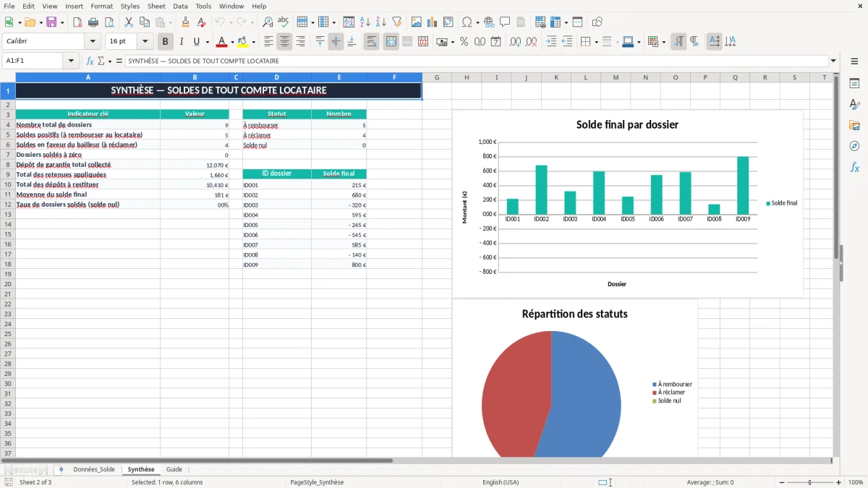The image size is (868, 488).
Task: Toggle the AutoFilter funnel icon
Action: coord(396,22)
